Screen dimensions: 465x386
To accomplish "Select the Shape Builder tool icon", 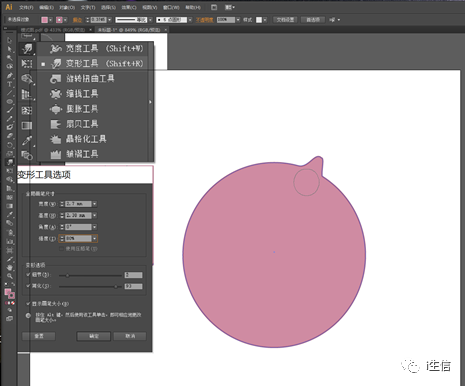I will pyautogui.click(x=27, y=79).
